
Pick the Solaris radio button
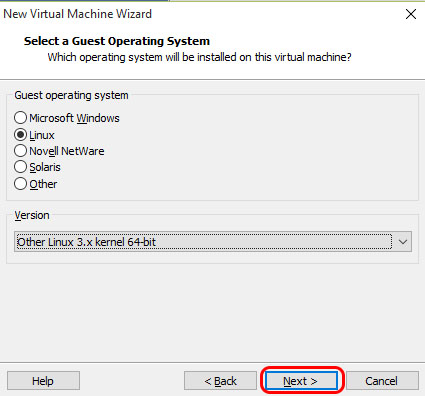coord(20,167)
